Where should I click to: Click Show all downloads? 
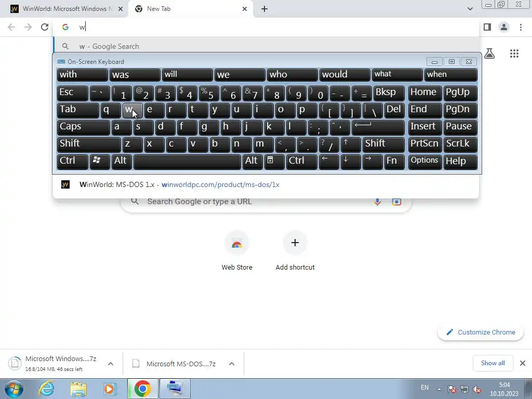pyautogui.click(x=493, y=363)
